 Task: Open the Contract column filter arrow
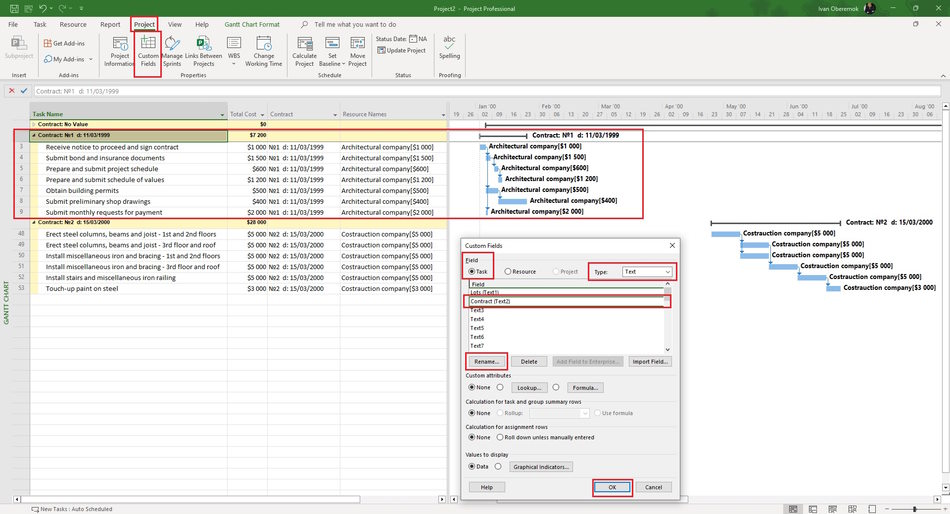click(335, 115)
